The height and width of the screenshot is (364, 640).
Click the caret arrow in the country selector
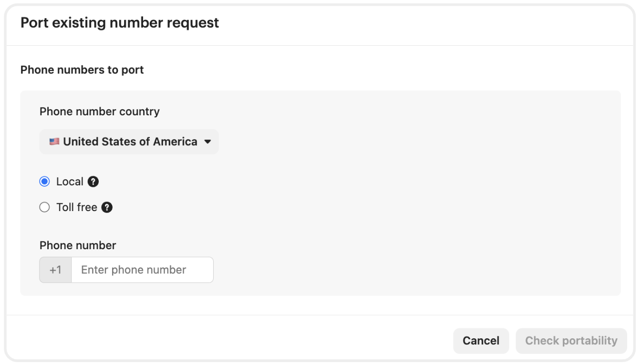207,142
